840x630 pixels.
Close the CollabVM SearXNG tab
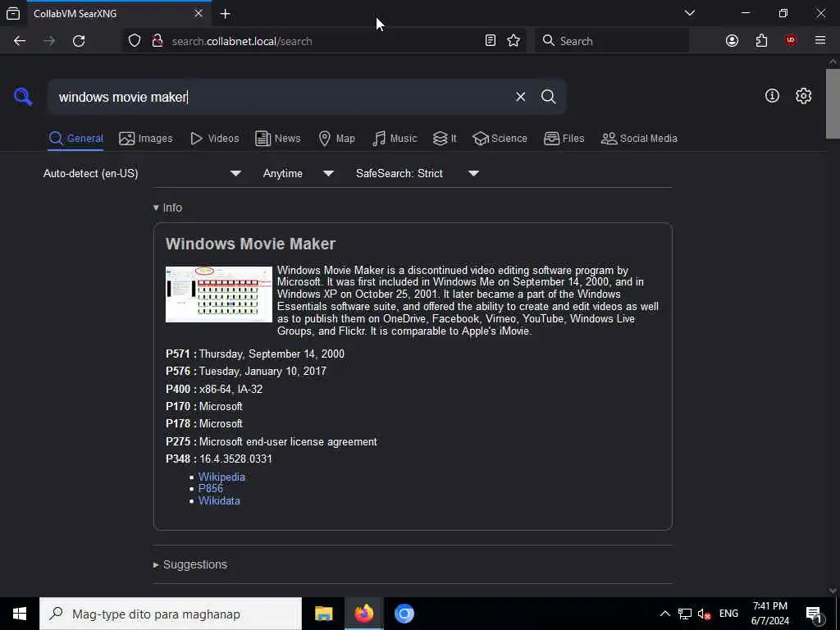199,13
